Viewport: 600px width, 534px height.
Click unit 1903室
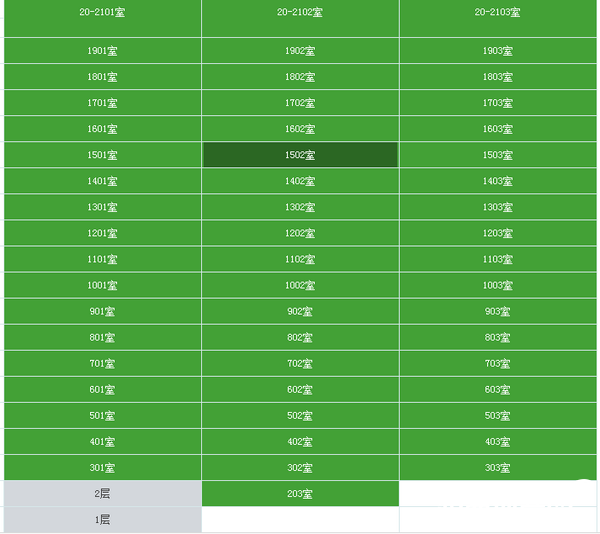tap(498, 50)
